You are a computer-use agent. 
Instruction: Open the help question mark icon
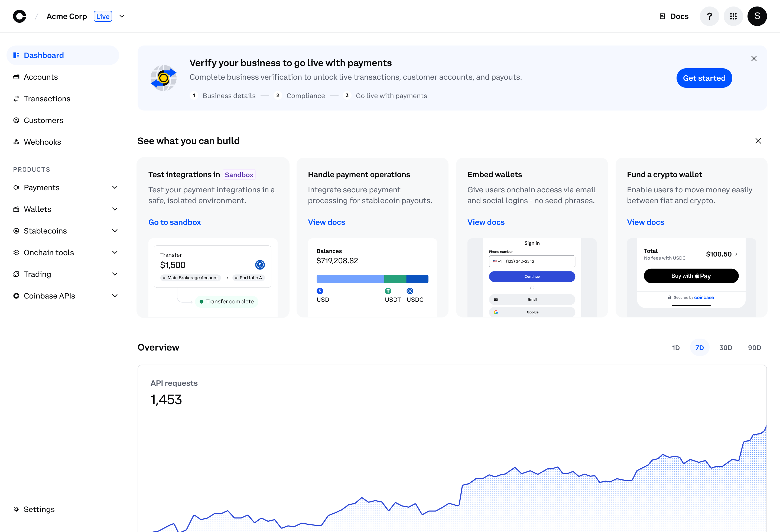[x=709, y=16]
